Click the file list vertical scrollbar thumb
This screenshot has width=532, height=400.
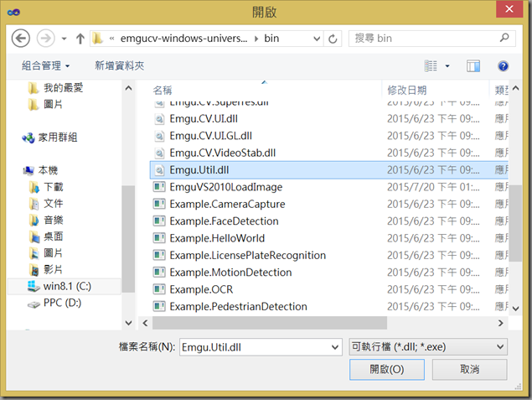click(x=515, y=223)
